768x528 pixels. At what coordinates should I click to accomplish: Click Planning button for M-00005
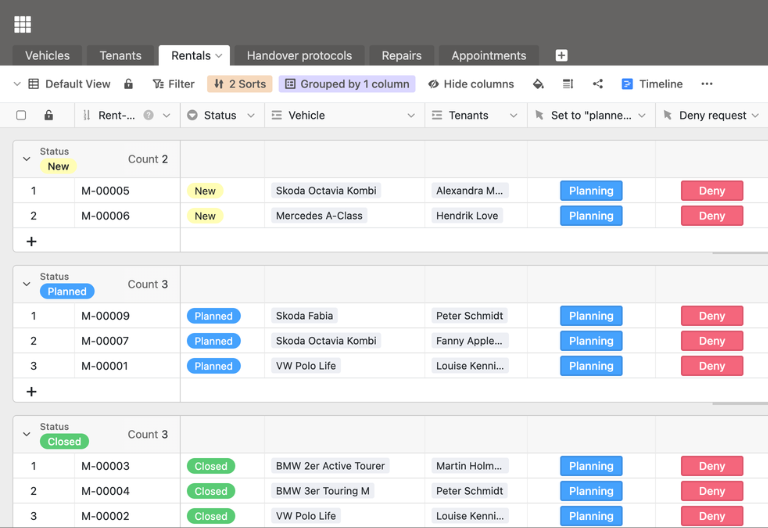coord(591,191)
